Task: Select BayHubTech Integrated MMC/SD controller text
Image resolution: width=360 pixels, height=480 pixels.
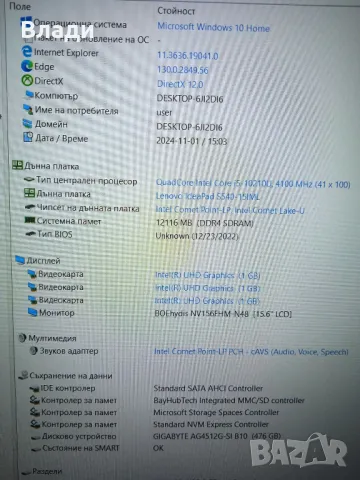Action: pos(229,400)
